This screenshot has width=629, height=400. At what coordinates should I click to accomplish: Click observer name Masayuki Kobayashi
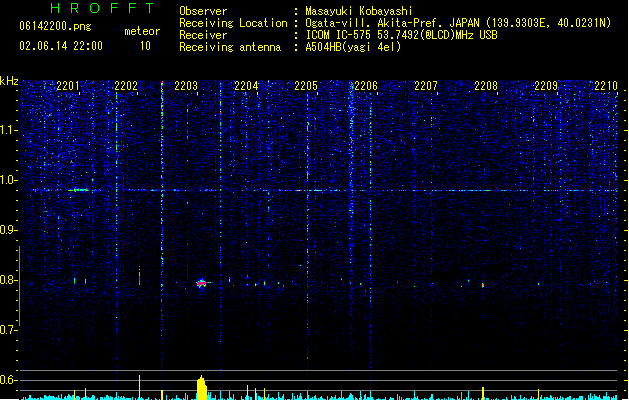359,11
